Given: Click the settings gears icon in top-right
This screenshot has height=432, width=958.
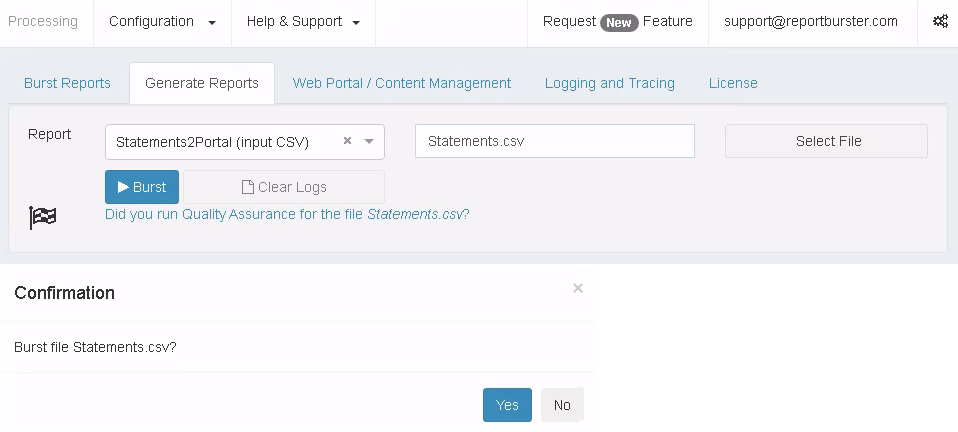Looking at the screenshot, I should 940,21.
